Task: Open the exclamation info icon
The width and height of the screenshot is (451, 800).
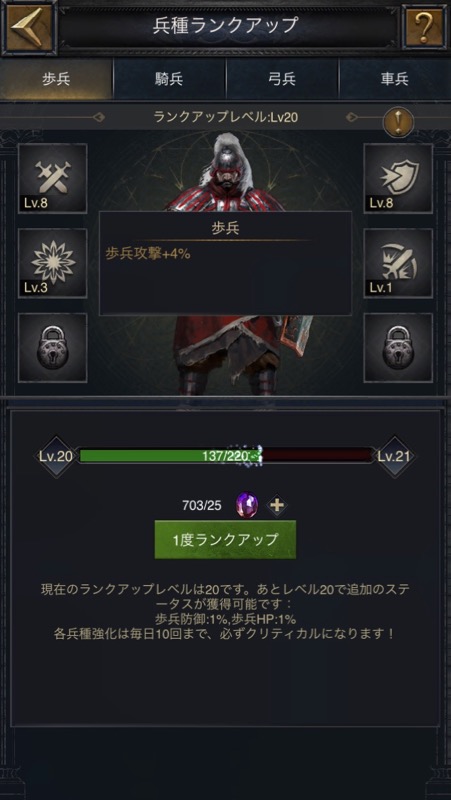Action: click(398, 121)
